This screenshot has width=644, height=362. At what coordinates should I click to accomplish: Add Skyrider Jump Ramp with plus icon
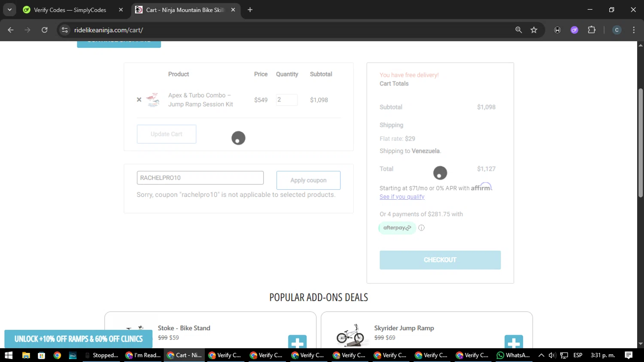coord(514,342)
